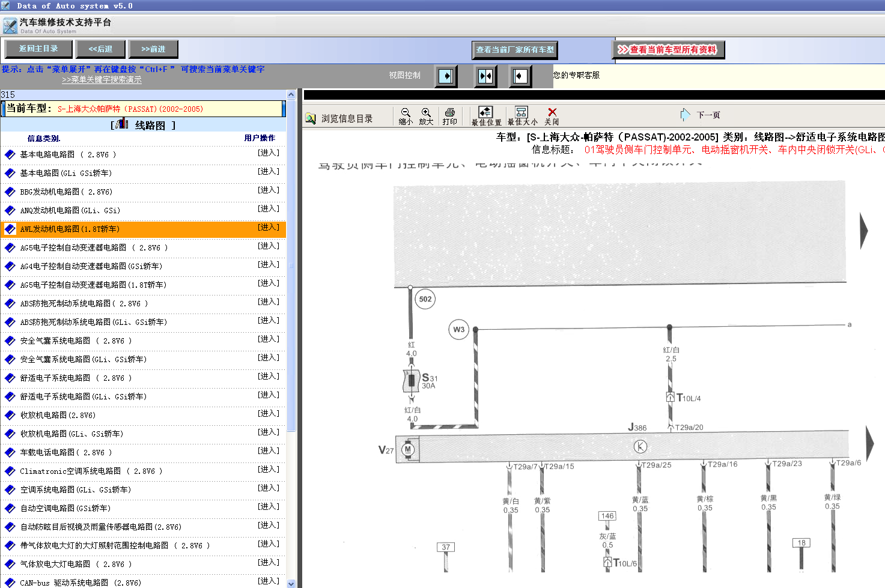Screen dimensions: 885x588
Task: Click [进入] for AG5电子控制自动变速器电路图（2.8V6）
Action: click(x=269, y=246)
